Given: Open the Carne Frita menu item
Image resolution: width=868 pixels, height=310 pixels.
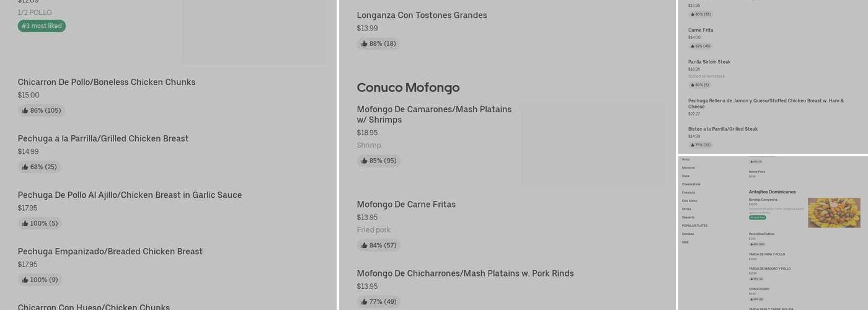Looking at the screenshot, I should coord(701,30).
